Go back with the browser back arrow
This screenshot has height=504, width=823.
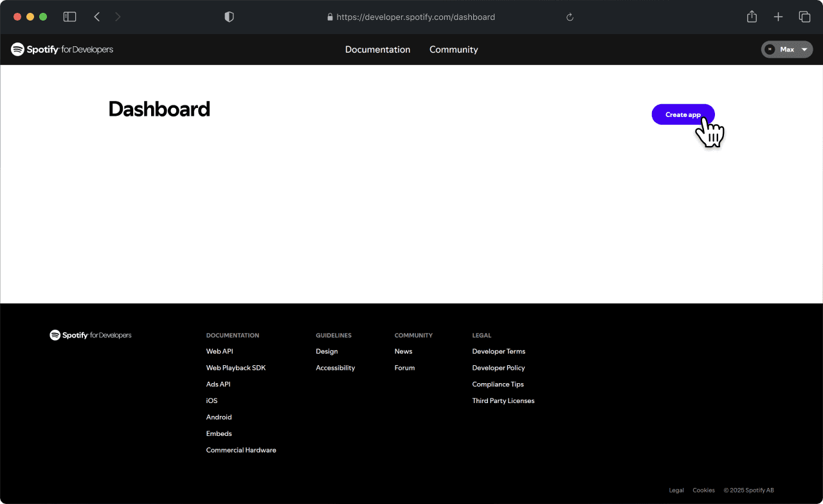click(97, 17)
